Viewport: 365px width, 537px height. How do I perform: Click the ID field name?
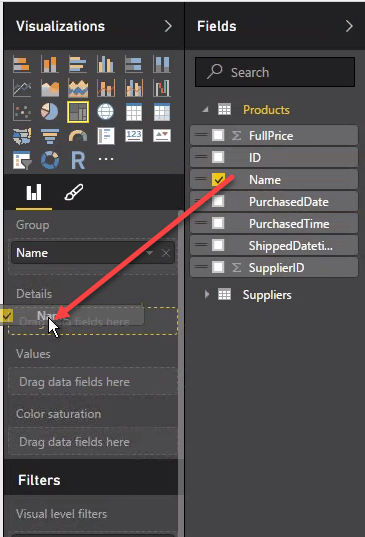[x=255, y=158]
